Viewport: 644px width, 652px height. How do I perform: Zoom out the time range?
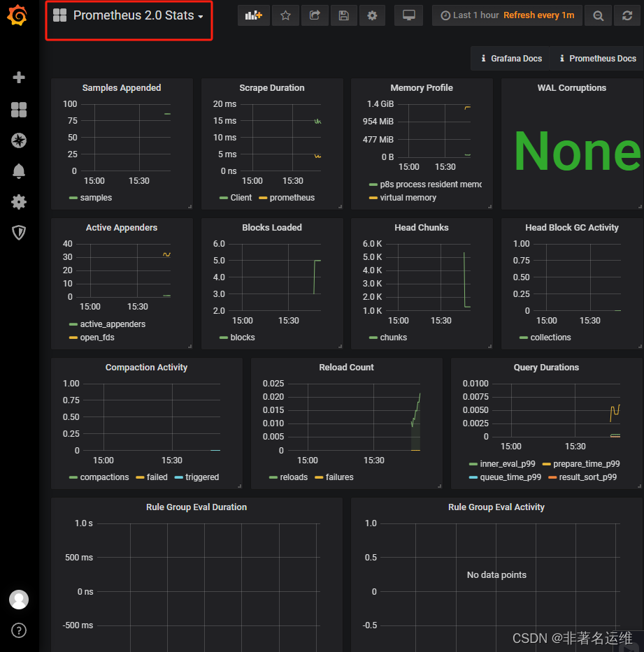click(x=598, y=15)
